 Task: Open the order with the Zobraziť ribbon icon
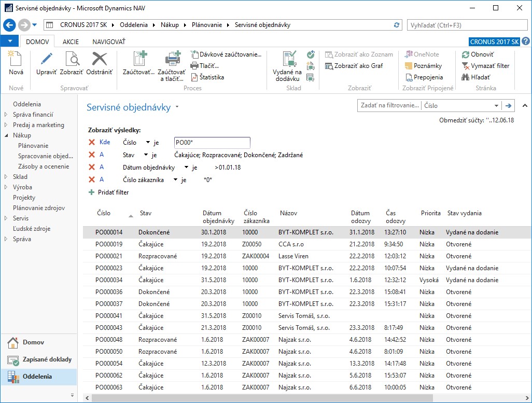pos(72,63)
